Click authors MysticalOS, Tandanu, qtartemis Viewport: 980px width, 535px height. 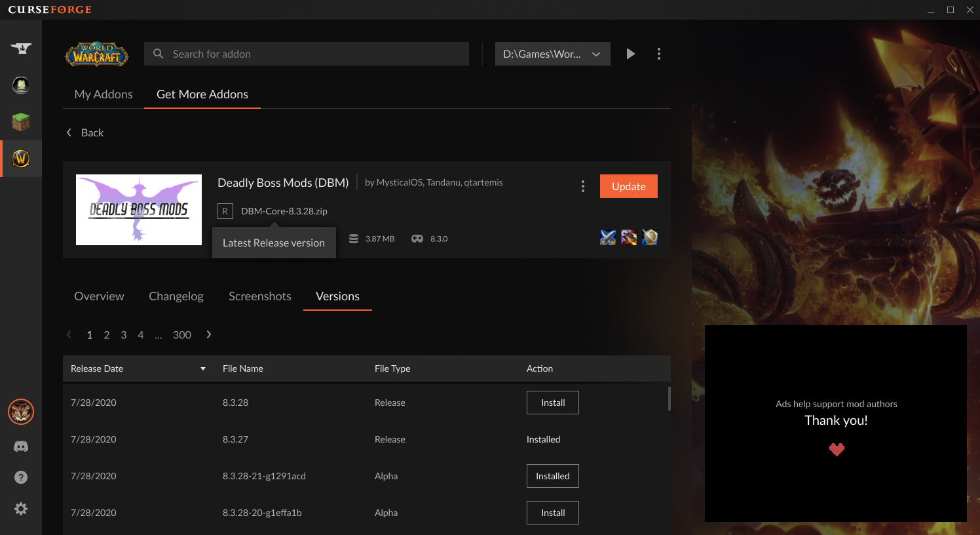click(x=434, y=182)
